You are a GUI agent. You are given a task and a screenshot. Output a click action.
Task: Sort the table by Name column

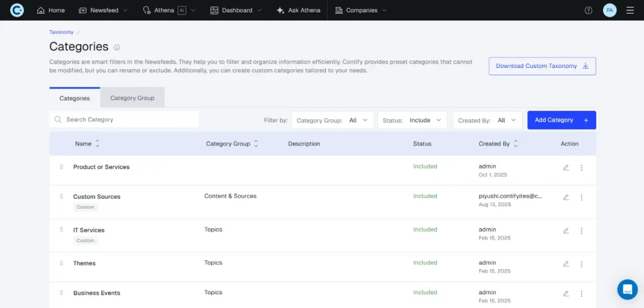(97, 144)
